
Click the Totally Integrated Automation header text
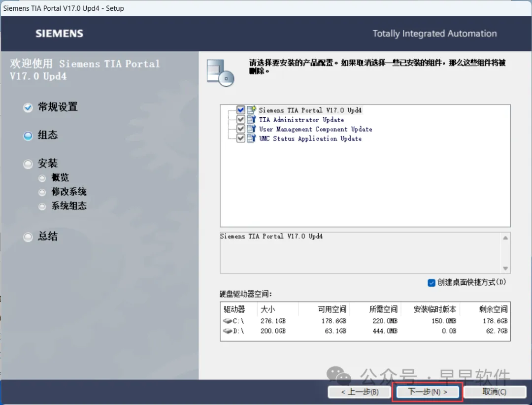434,34
